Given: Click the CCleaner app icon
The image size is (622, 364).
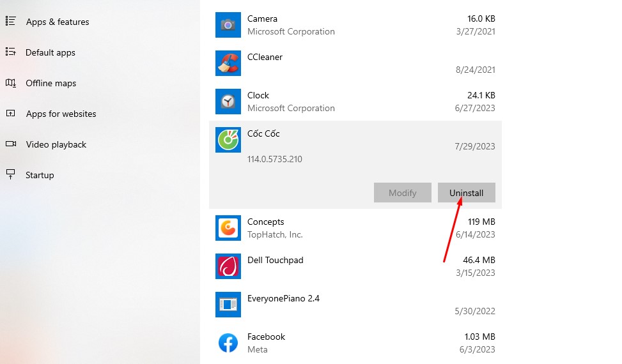Looking at the screenshot, I should tap(228, 63).
